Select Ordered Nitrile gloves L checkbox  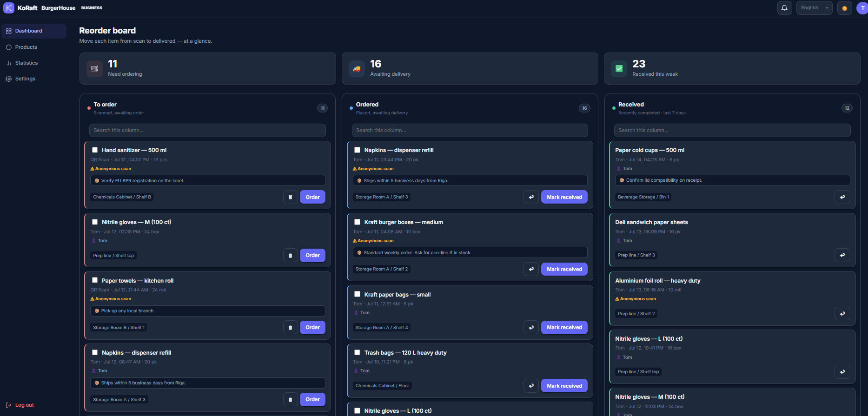[357, 411]
